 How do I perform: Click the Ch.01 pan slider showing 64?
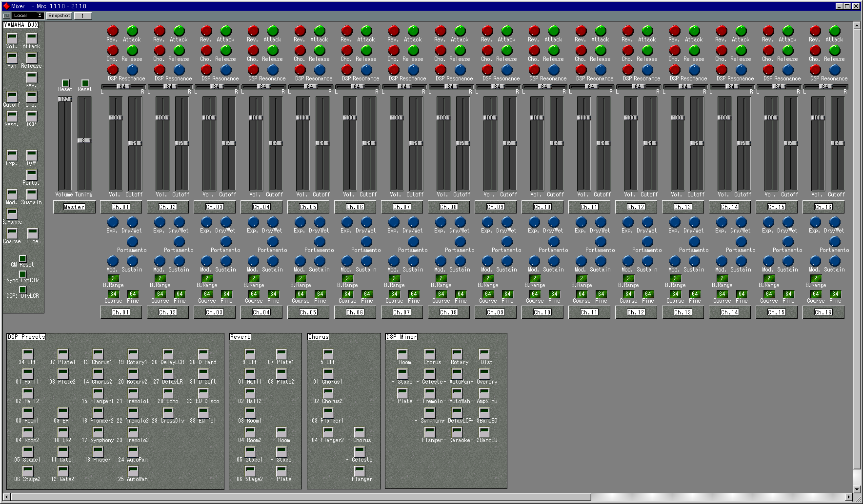coord(122,87)
